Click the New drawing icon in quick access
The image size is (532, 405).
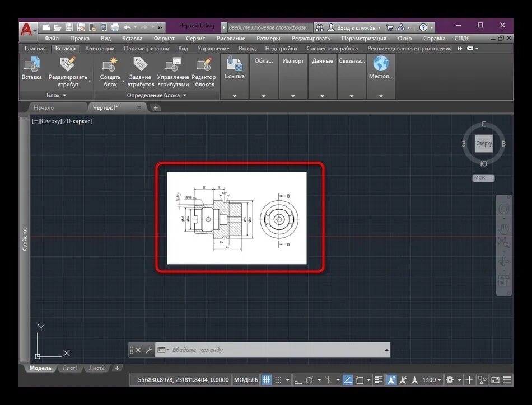[46, 27]
